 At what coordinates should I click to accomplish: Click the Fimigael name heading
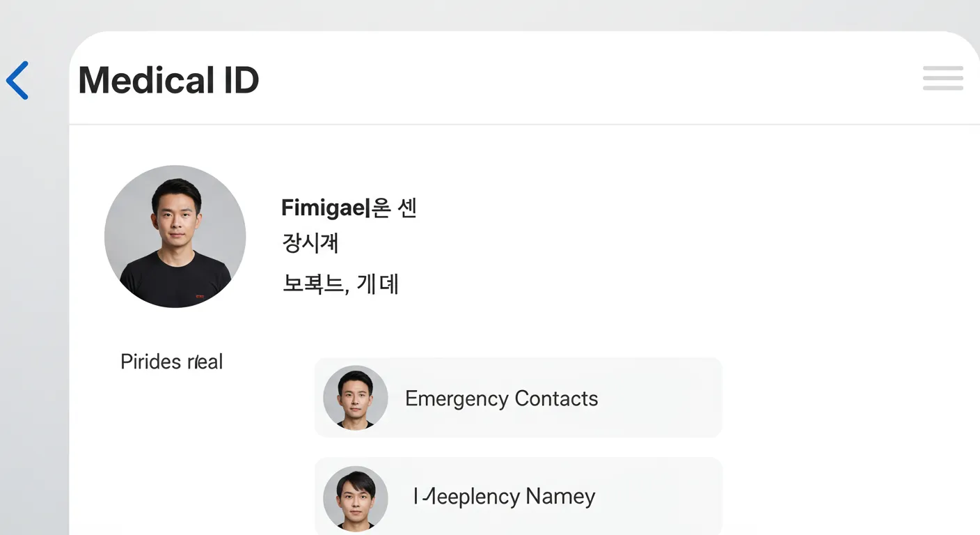point(348,208)
